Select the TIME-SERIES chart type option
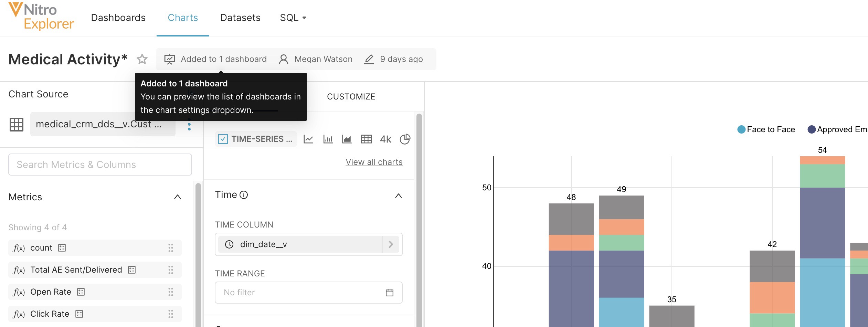 click(x=256, y=139)
